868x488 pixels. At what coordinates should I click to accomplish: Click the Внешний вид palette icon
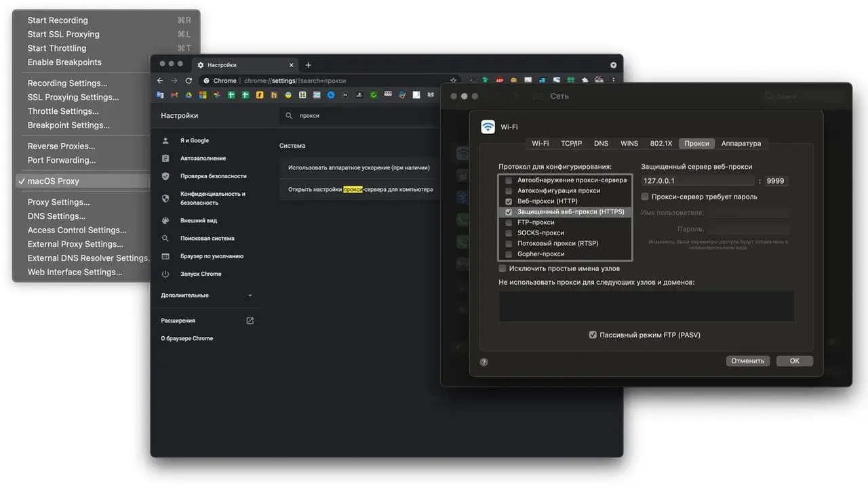165,221
